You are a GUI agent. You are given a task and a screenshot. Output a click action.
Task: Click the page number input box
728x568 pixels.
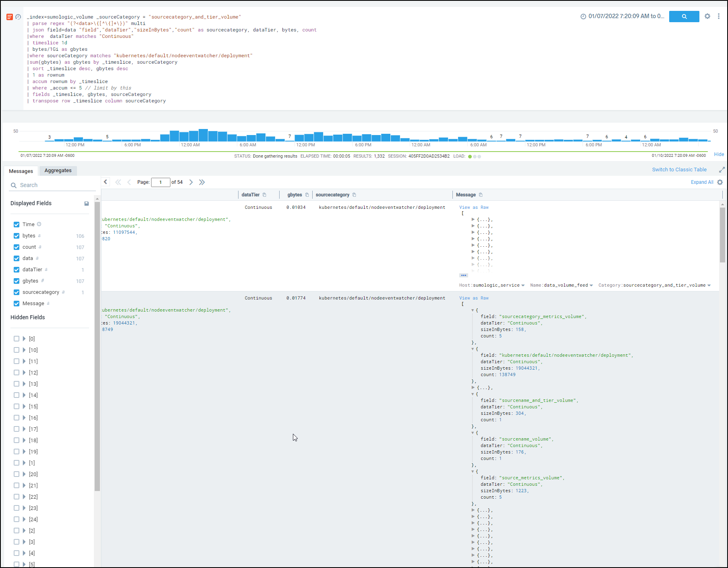click(160, 182)
